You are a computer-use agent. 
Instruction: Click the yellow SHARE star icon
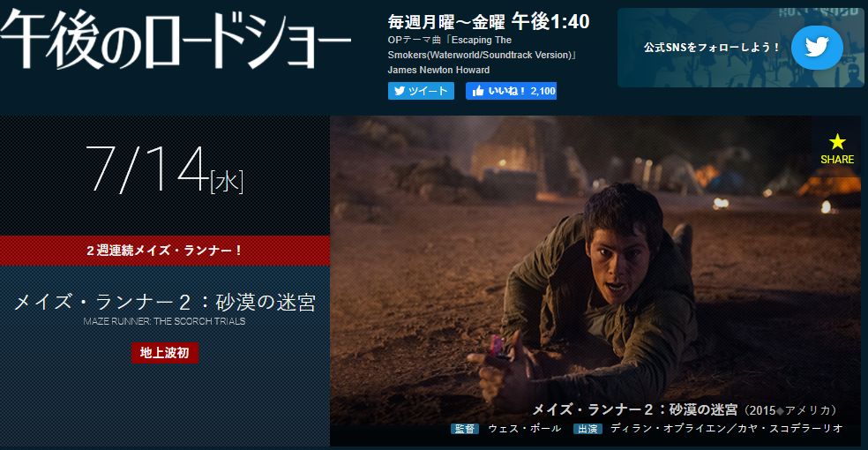pos(837,142)
